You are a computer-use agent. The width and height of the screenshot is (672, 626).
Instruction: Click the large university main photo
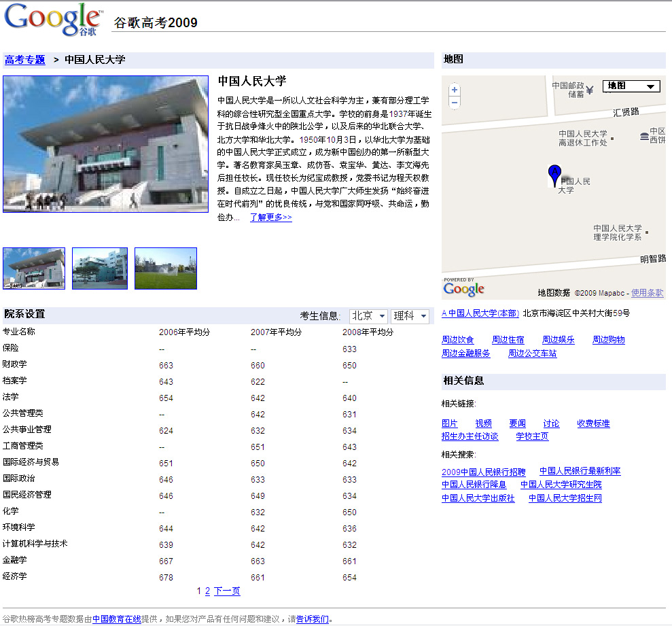pos(106,144)
